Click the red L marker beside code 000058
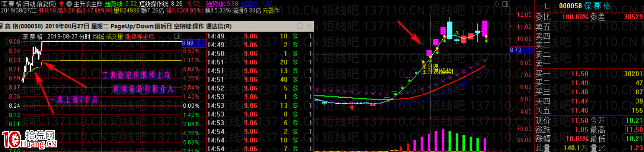The width and height of the screenshot is (644, 152). click(547, 7)
